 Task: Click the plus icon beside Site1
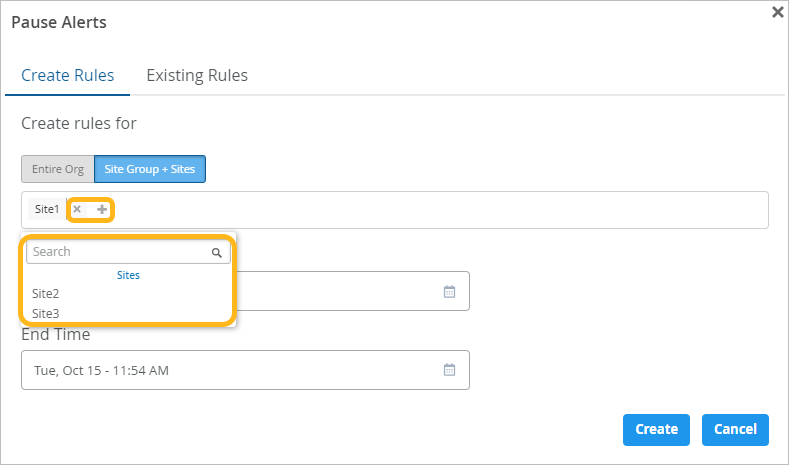102,209
